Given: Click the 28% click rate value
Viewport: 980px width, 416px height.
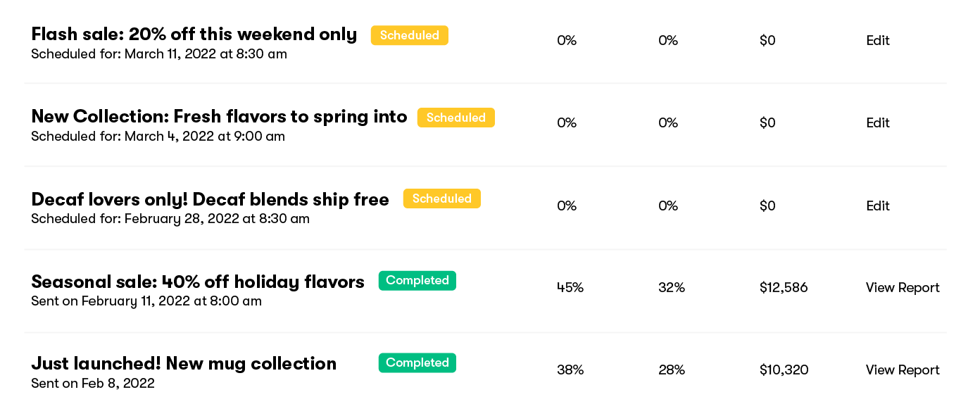Looking at the screenshot, I should pyautogui.click(x=672, y=370).
